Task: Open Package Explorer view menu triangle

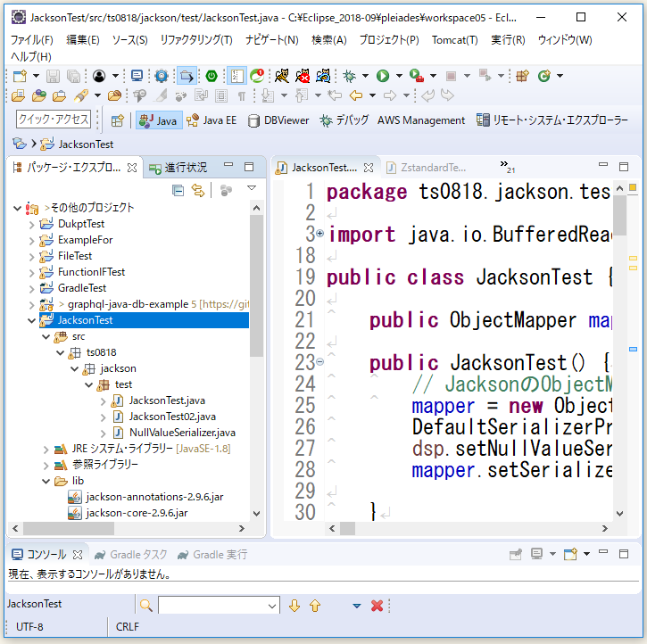Action: [x=252, y=188]
